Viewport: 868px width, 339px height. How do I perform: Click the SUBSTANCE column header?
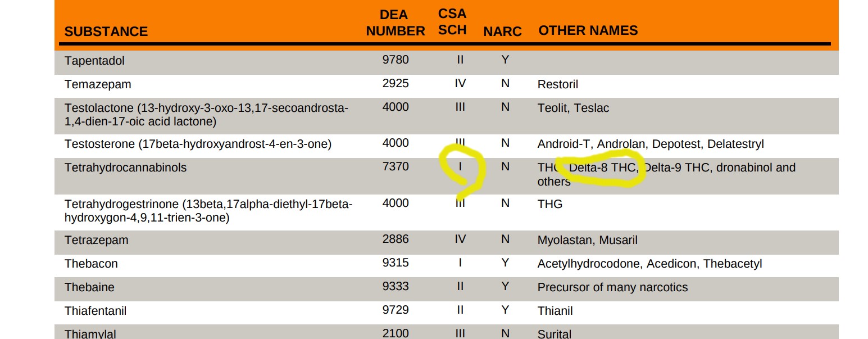click(106, 31)
